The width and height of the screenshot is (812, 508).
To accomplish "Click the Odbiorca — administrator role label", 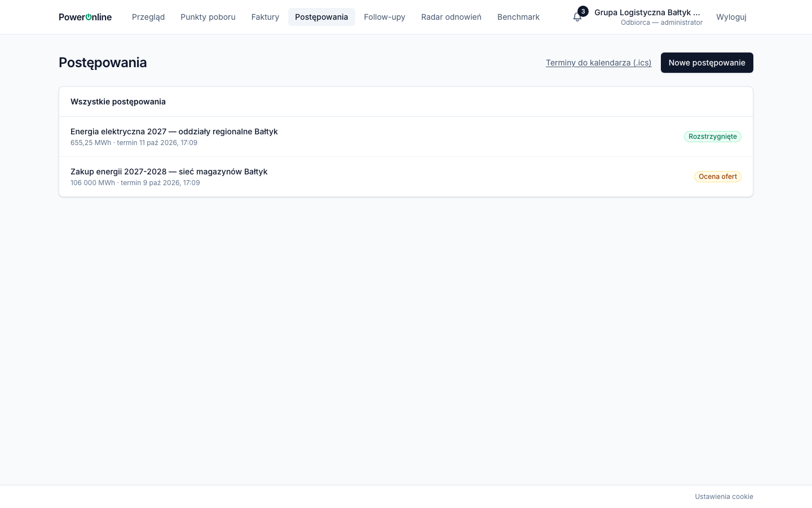I will (661, 23).
